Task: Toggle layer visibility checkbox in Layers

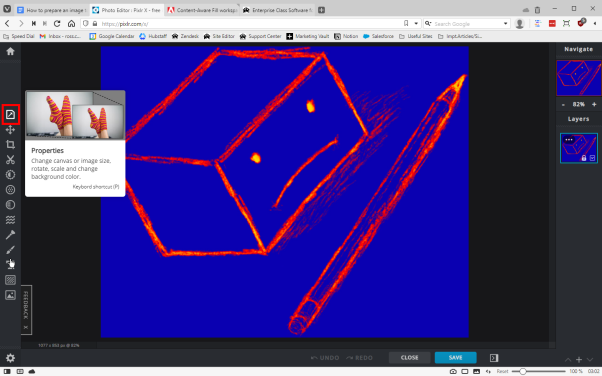Action: pyautogui.click(x=592, y=158)
